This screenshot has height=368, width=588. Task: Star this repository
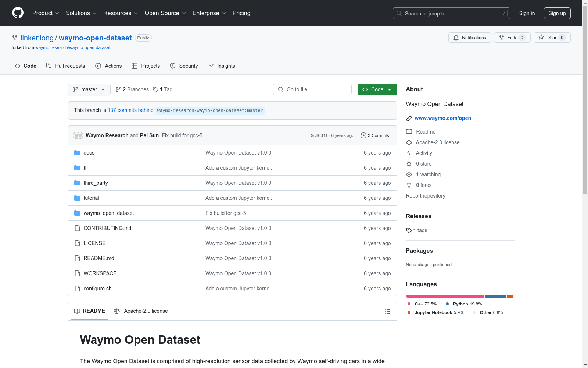(552, 38)
